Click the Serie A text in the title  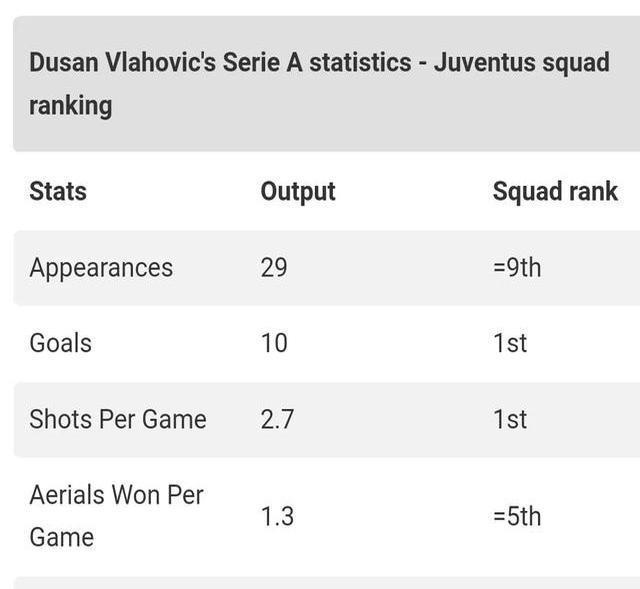pos(262,63)
